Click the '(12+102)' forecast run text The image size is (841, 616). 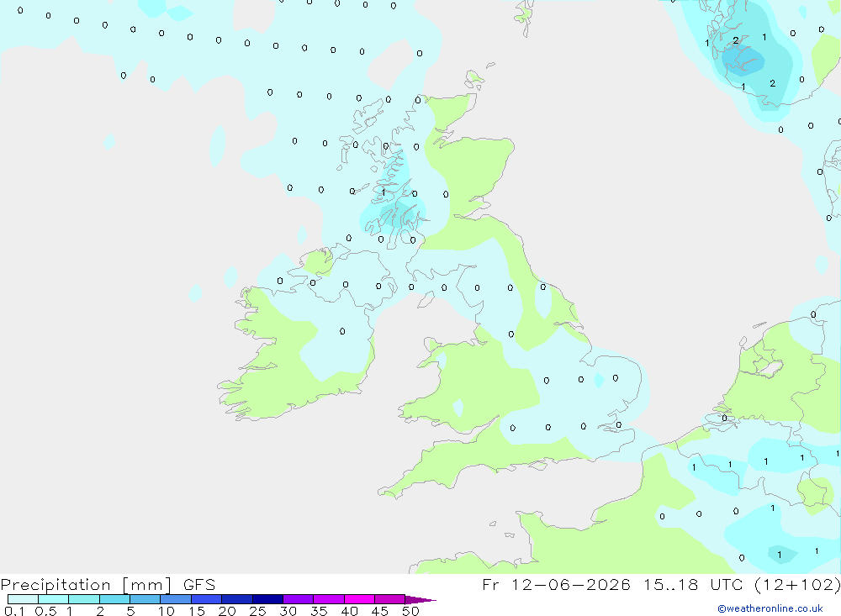(797, 584)
